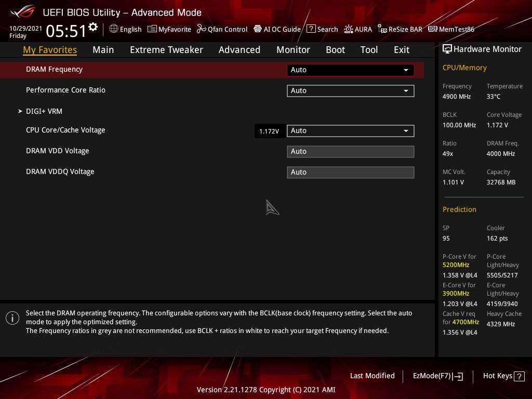Click the 33°C temperature value
532x399 pixels.
494,96
